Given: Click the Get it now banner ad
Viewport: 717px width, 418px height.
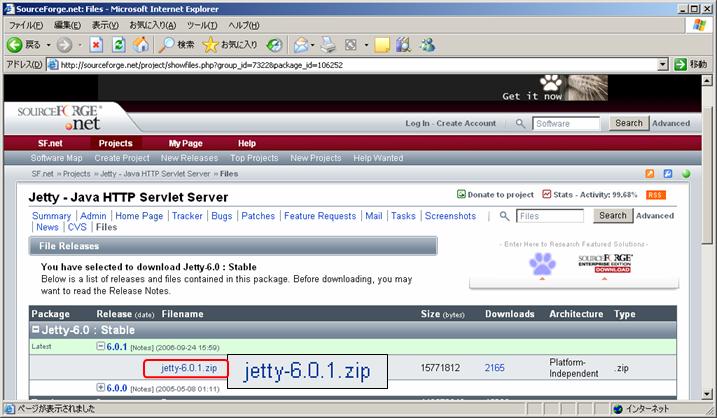Looking at the screenshot, I should point(555,88).
